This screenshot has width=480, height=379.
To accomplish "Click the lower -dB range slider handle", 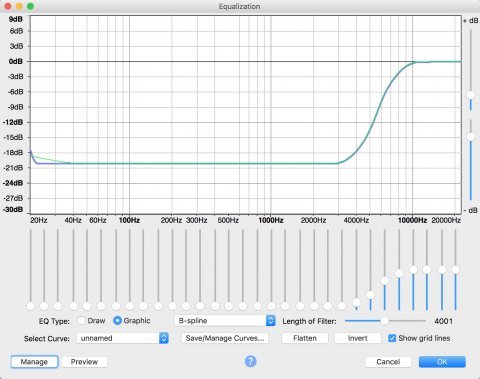I will (x=471, y=137).
